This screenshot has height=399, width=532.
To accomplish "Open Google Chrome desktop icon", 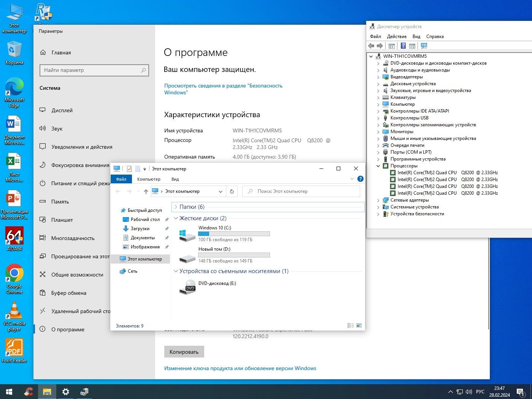I will pos(14,279).
